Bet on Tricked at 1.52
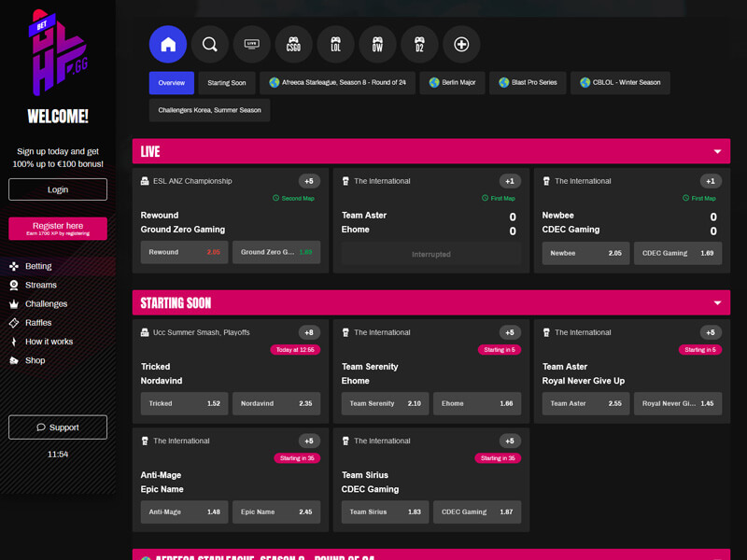Image resolution: width=747 pixels, height=560 pixels. pos(184,403)
